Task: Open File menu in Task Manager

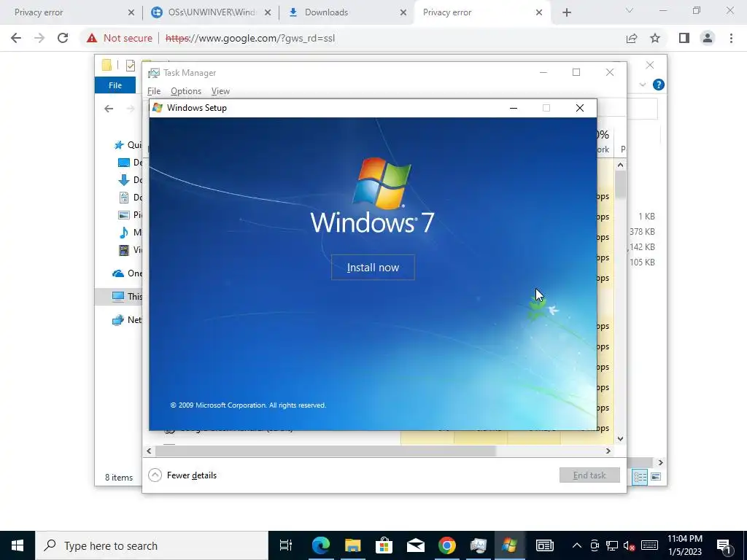Action: [154, 91]
